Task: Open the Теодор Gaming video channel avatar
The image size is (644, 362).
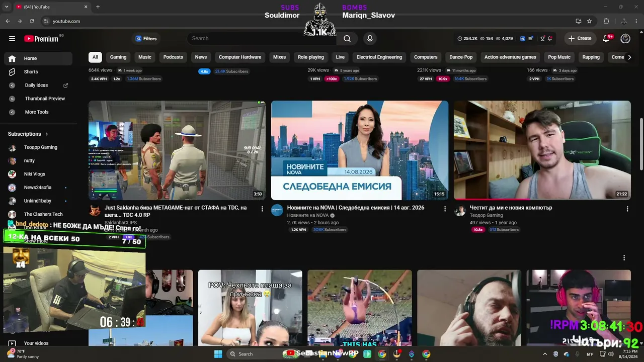Action: pyautogui.click(x=460, y=210)
